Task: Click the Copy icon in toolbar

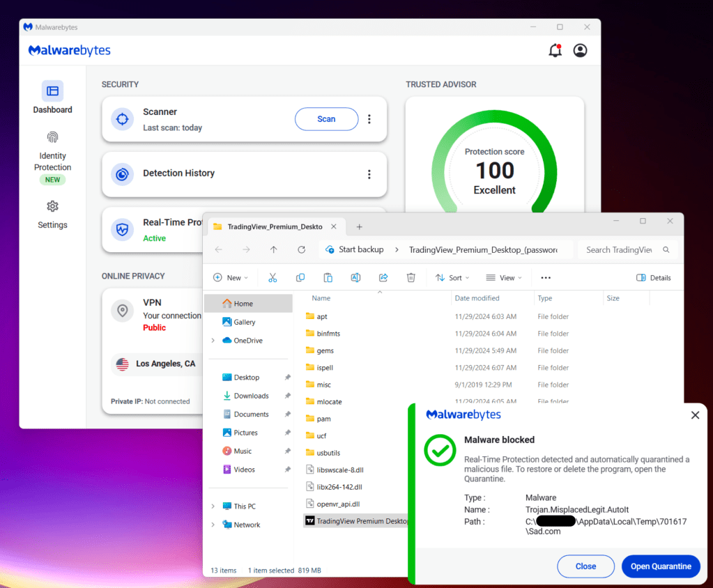Action: [300, 278]
